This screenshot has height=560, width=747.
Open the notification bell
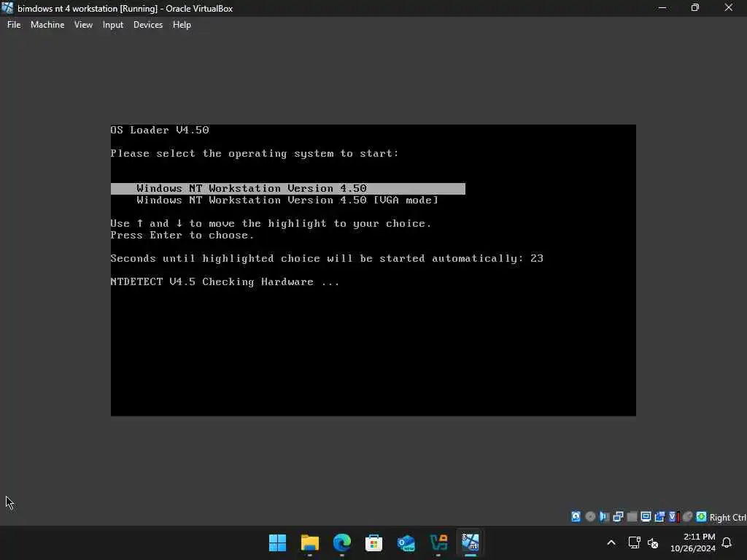click(x=727, y=542)
